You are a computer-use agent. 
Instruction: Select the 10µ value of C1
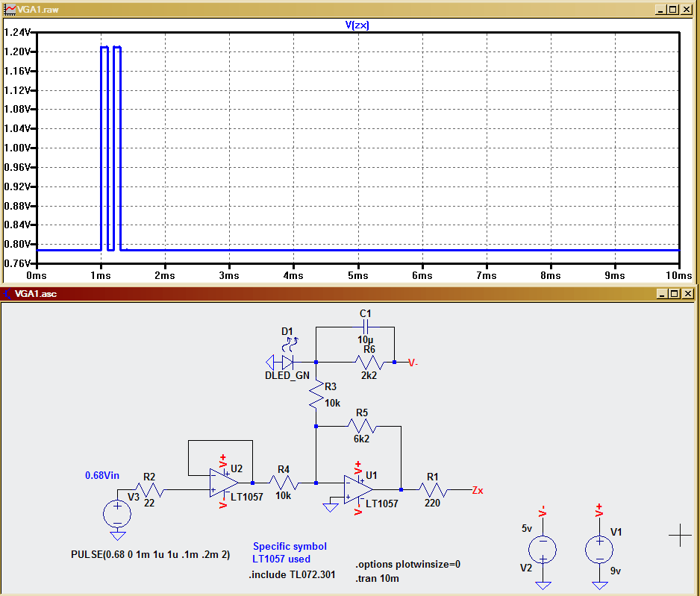[x=365, y=340]
